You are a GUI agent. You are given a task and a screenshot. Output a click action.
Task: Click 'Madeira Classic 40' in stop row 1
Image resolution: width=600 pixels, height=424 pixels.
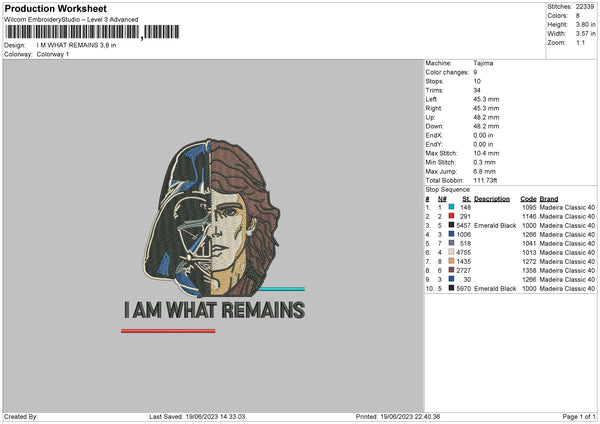coord(567,207)
